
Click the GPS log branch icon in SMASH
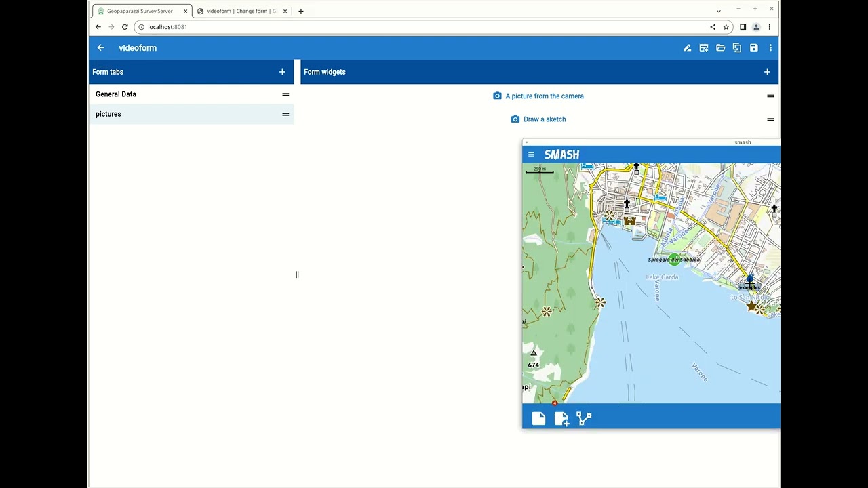584,419
